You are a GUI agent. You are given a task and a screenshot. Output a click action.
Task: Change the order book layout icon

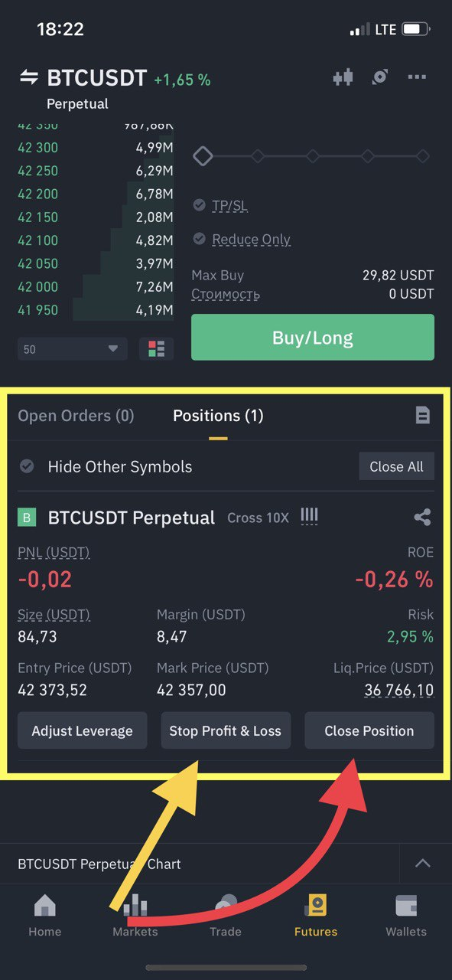[157, 349]
